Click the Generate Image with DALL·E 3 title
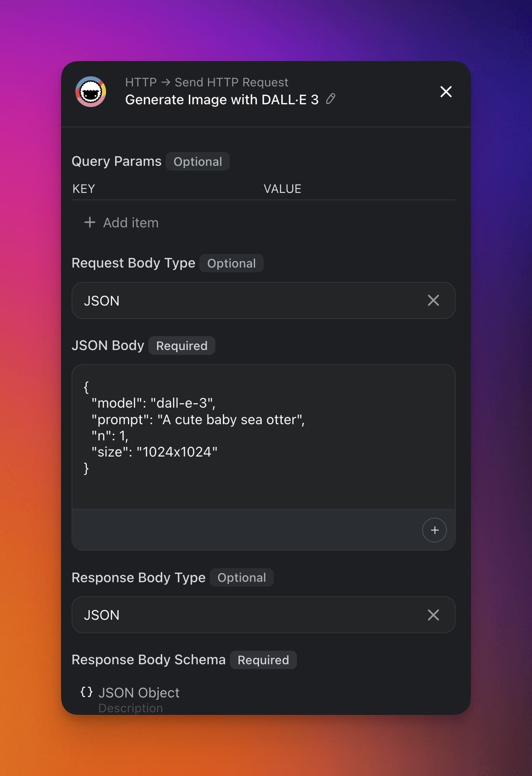Screen dimensions: 532x776 pos(222,100)
